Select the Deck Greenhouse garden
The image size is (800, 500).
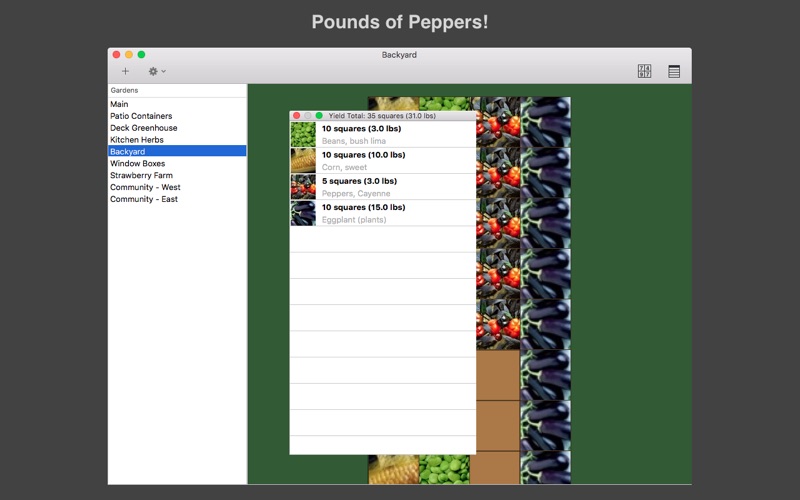click(177, 128)
